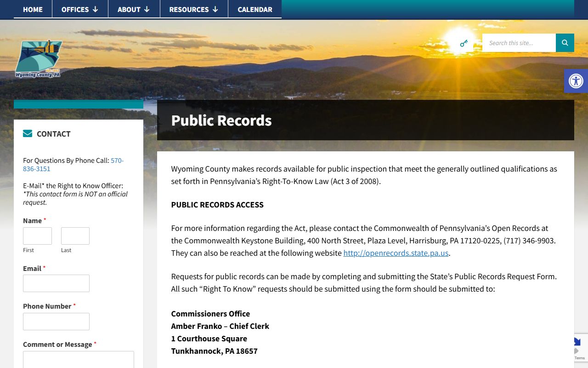
Task: Click the Name field label
Action: point(34,221)
